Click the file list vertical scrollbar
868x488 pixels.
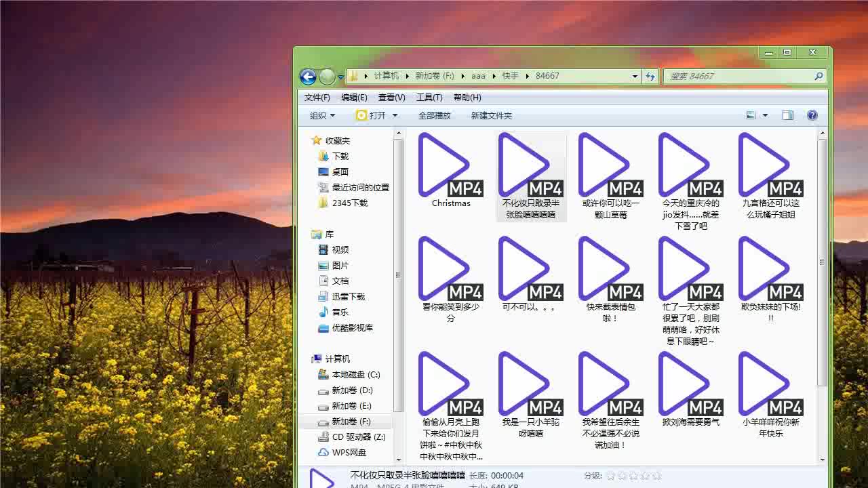[823, 262]
